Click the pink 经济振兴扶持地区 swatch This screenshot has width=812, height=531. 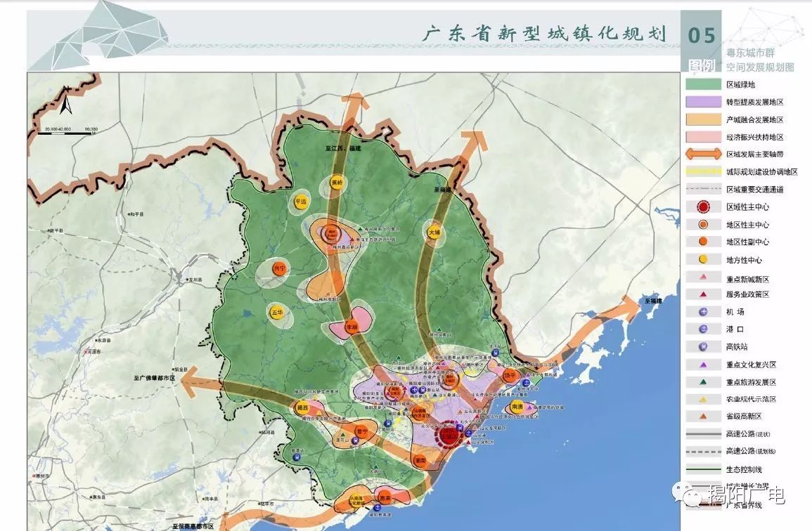703,137
